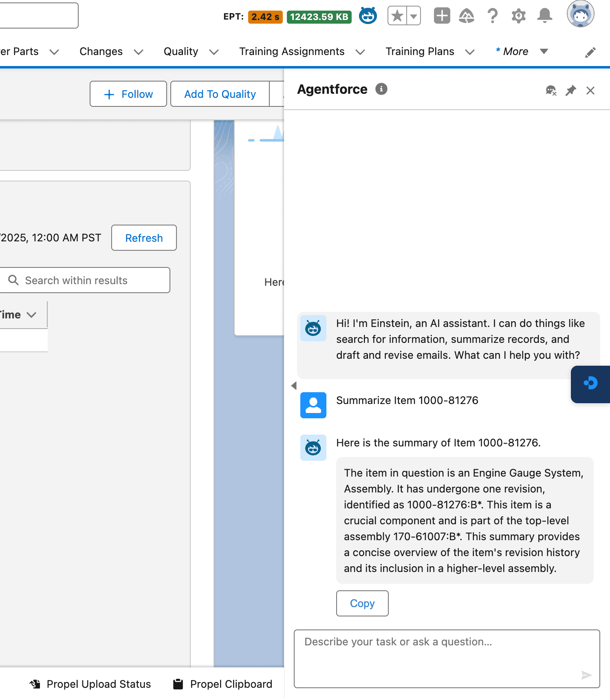610x700 pixels.
Task: Expand the Training Plans dropdown chevron
Action: pos(470,52)
